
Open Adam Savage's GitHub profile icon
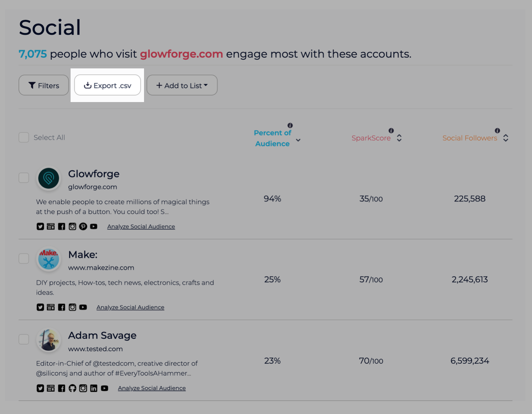click(72, 388)
